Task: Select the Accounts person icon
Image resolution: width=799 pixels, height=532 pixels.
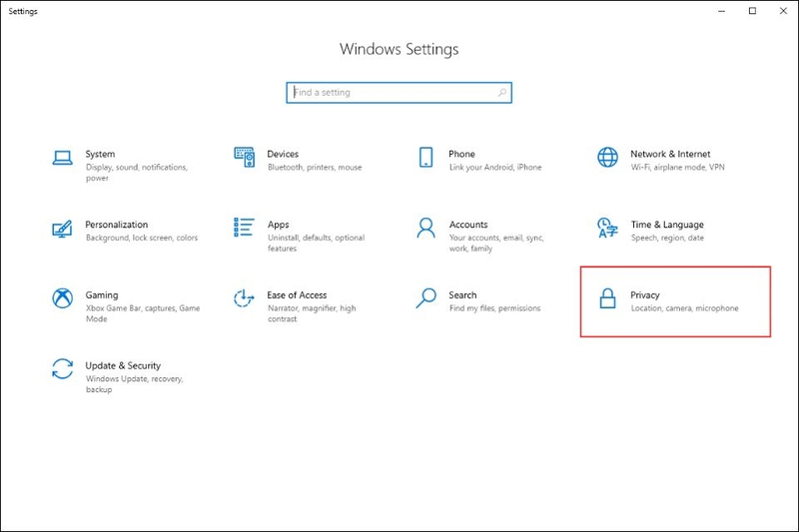Action: 426,228
